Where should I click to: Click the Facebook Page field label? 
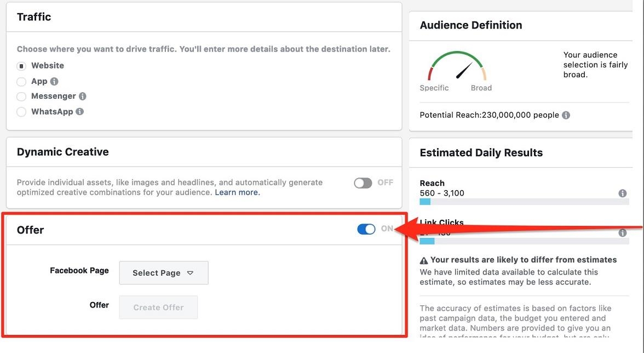(79, 270)
